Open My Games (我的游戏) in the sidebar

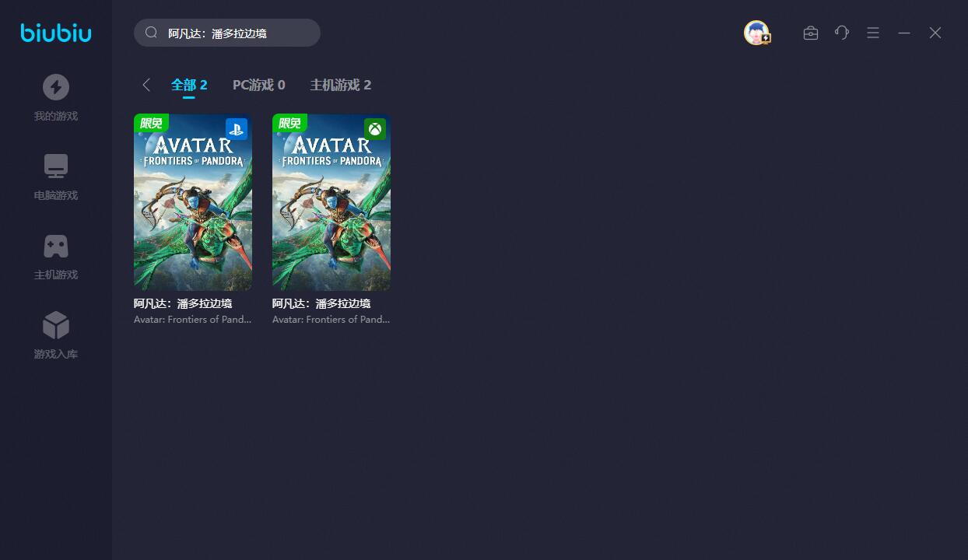click(56, 98)
